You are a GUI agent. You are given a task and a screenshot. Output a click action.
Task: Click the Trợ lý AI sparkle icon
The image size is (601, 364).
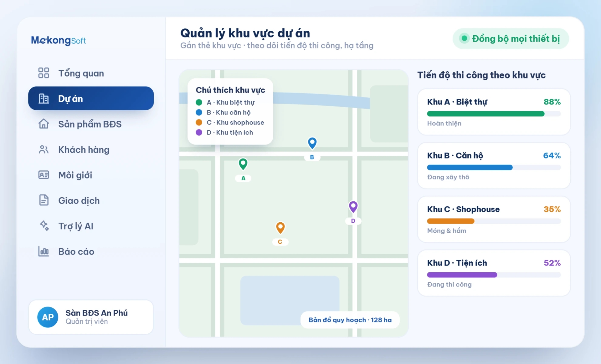pos(44,225)
